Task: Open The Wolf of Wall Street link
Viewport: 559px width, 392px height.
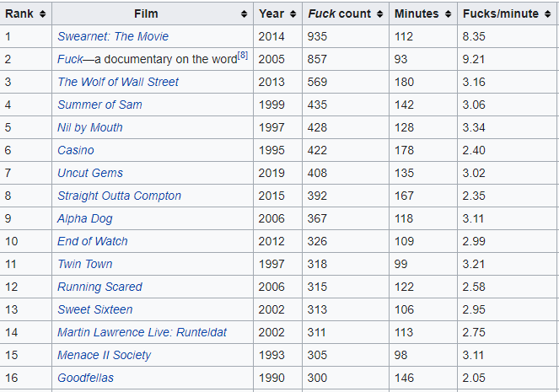Action: click(x=118, y=82)
